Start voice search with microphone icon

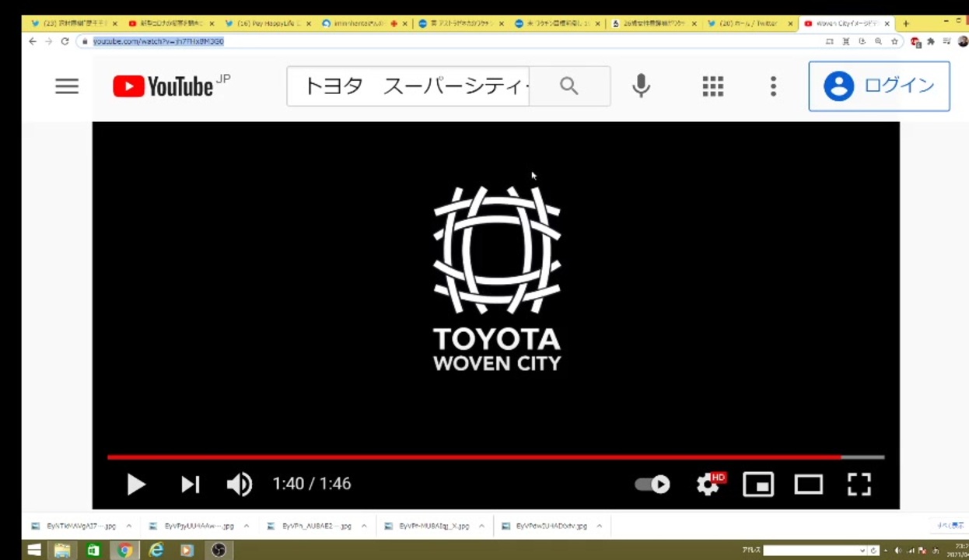click(641, 86)
